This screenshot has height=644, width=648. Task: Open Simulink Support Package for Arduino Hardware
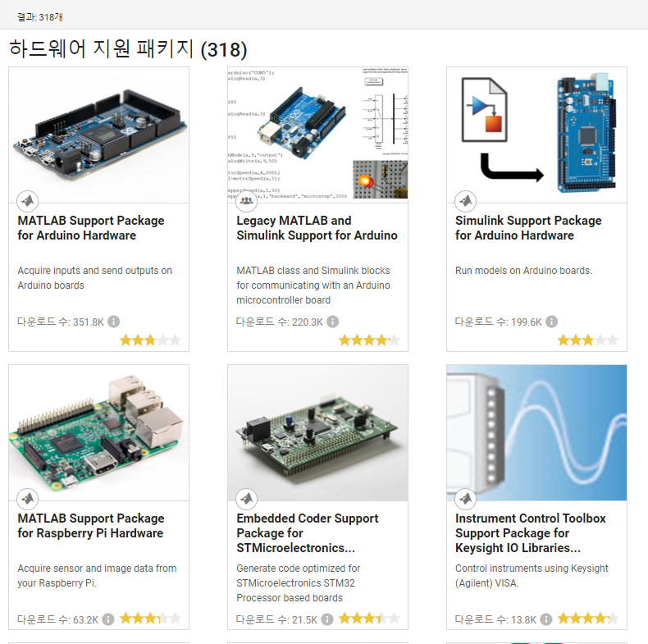pyautogui.click(x=528, y=228)
